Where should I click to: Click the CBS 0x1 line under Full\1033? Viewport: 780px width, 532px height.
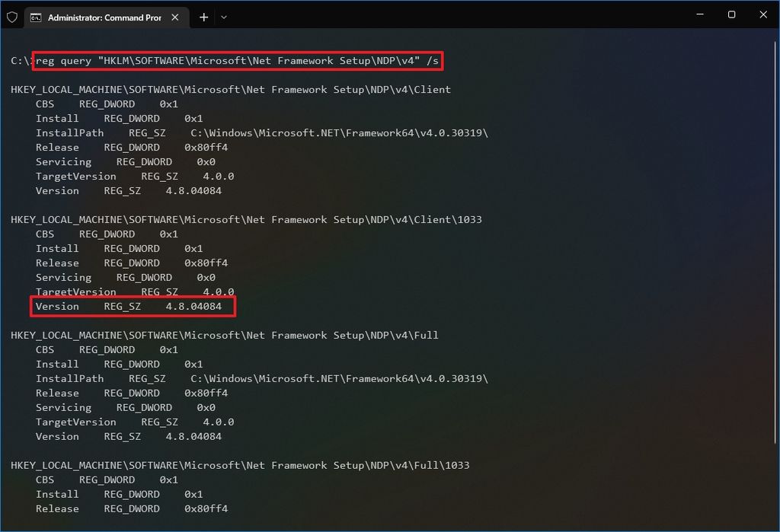(107, 479)
